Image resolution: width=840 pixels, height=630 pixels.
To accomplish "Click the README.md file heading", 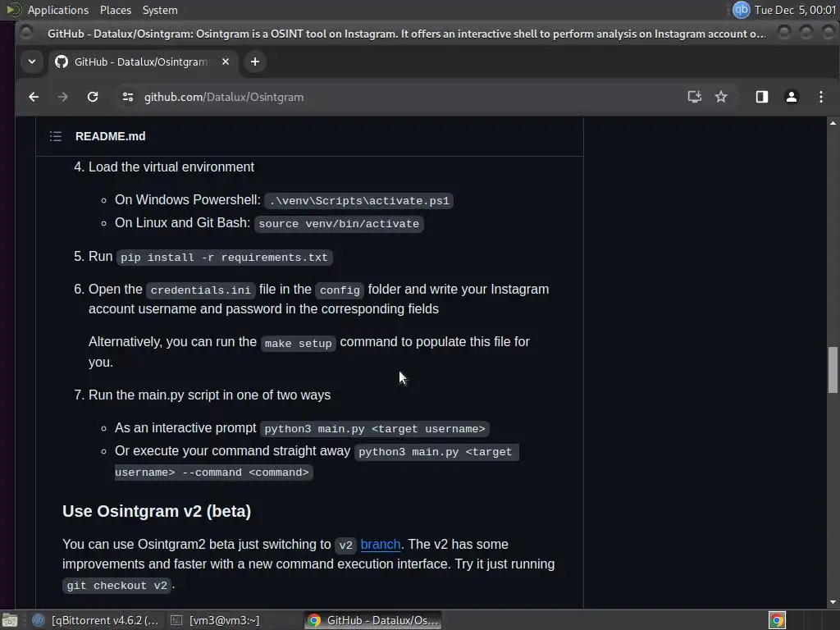I will (111, 136).
